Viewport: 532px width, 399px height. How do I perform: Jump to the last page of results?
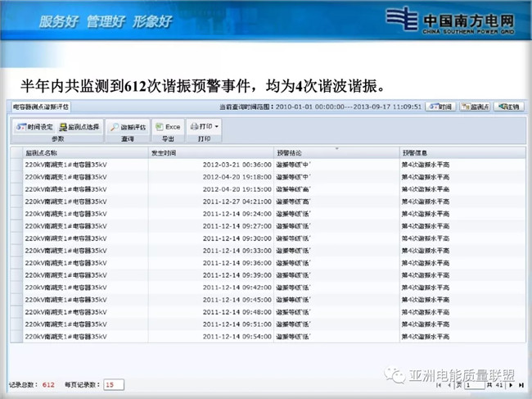click(x=520, y=384)
